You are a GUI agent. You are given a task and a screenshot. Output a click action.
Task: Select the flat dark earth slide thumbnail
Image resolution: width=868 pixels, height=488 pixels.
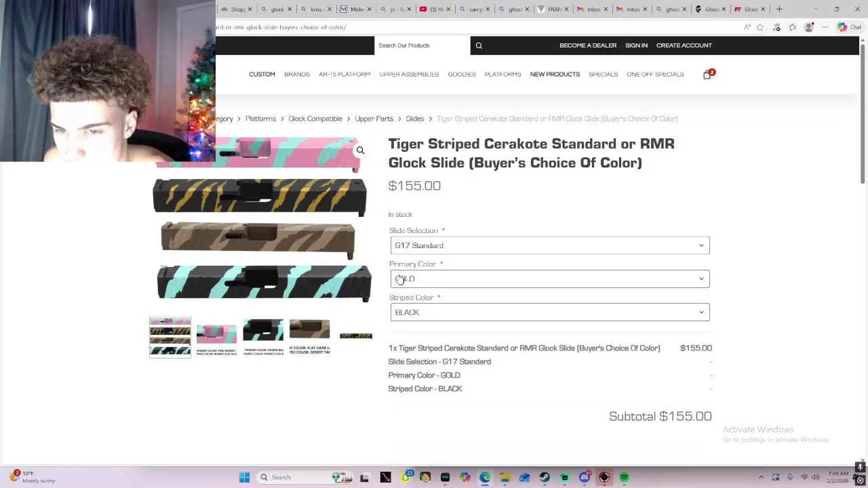[x=309, y=337]
